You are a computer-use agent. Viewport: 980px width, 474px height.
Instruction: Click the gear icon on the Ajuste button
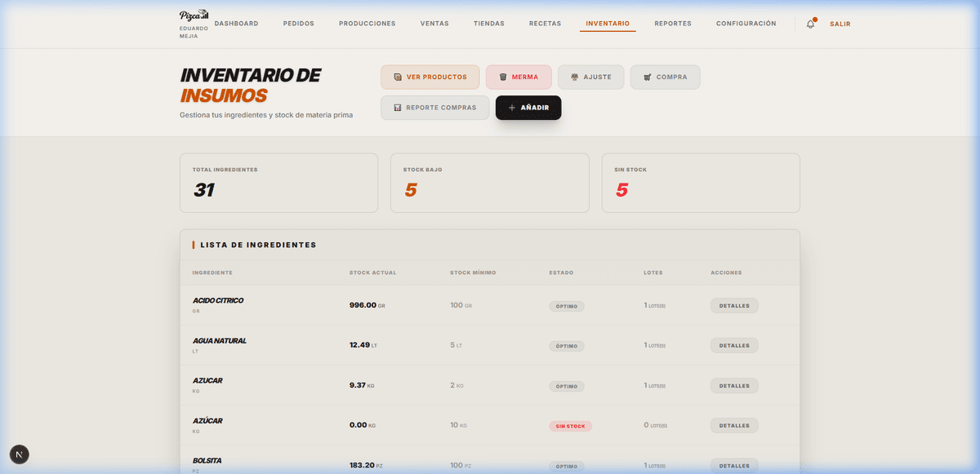point(574,77)
